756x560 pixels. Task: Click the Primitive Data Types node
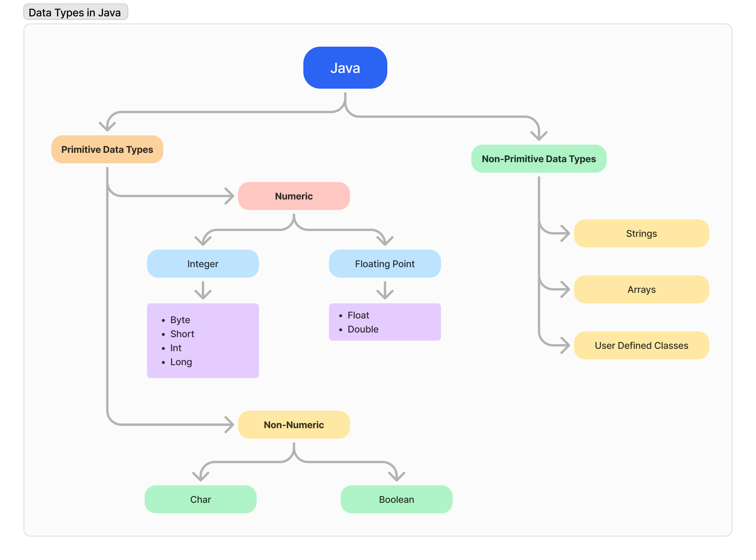pyautogui.click(x=107, y=150)
